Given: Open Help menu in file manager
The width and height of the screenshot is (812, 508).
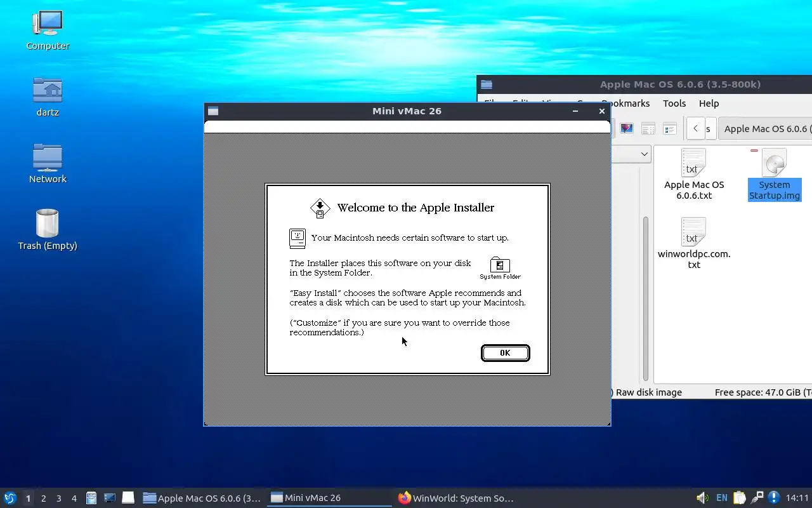Looking at the screenshot, I should pos(709,103).
